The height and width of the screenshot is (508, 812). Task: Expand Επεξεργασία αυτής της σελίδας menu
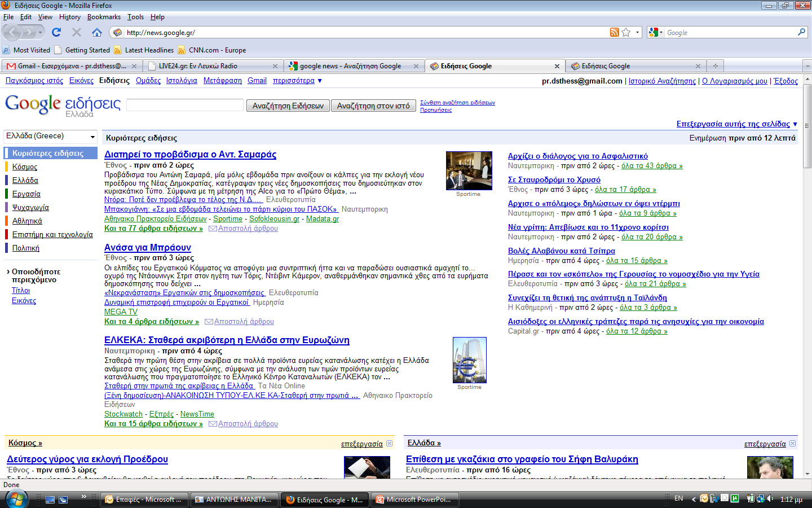point(737,124)
